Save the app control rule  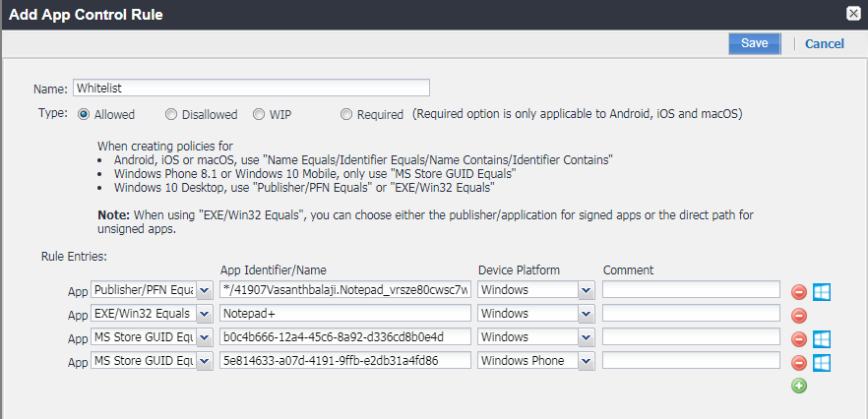[754, 43]
